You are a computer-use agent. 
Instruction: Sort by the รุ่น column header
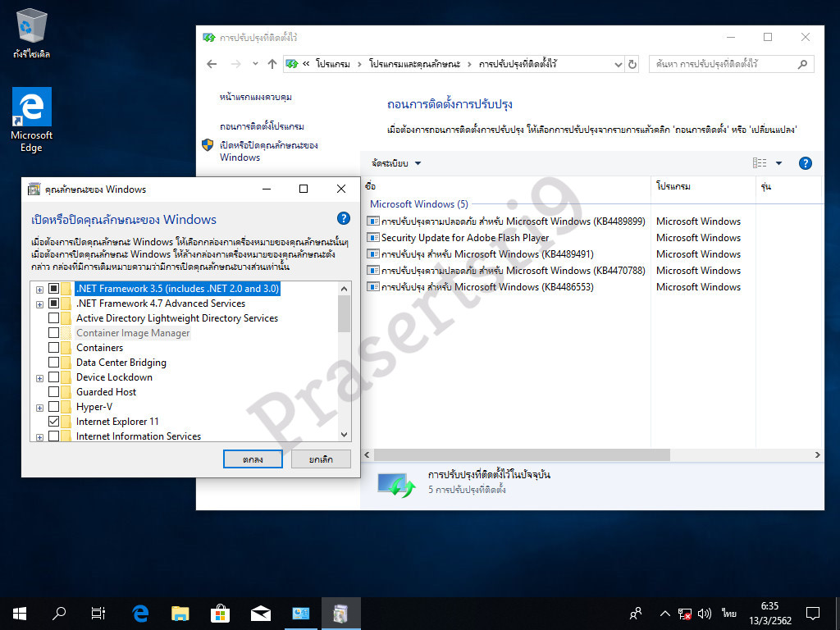(x=788, y=186)
